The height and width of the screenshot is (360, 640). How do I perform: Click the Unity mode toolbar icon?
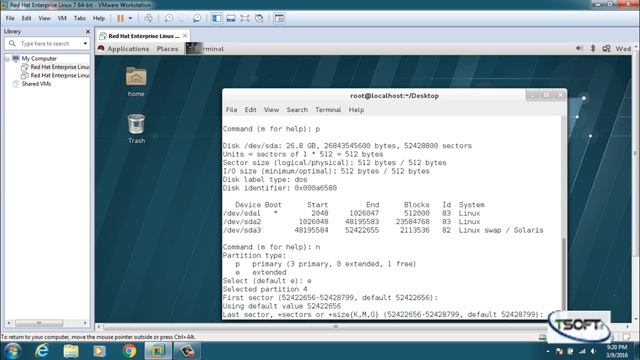click(259, 18)
